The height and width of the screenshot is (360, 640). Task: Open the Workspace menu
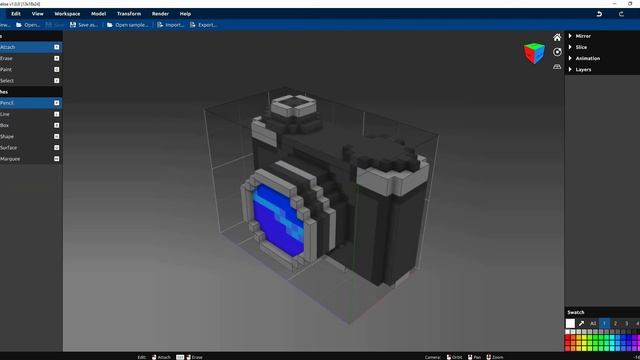click(67, 14)
